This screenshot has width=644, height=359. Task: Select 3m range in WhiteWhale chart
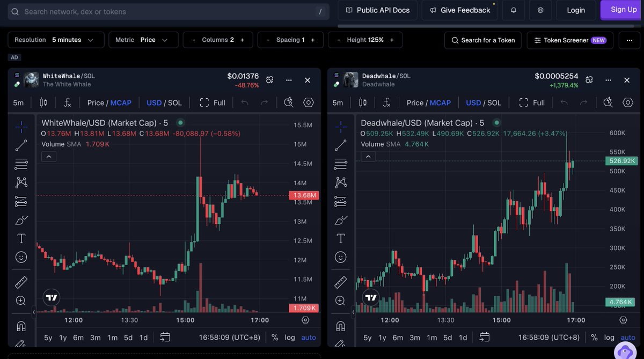[96, 338]
